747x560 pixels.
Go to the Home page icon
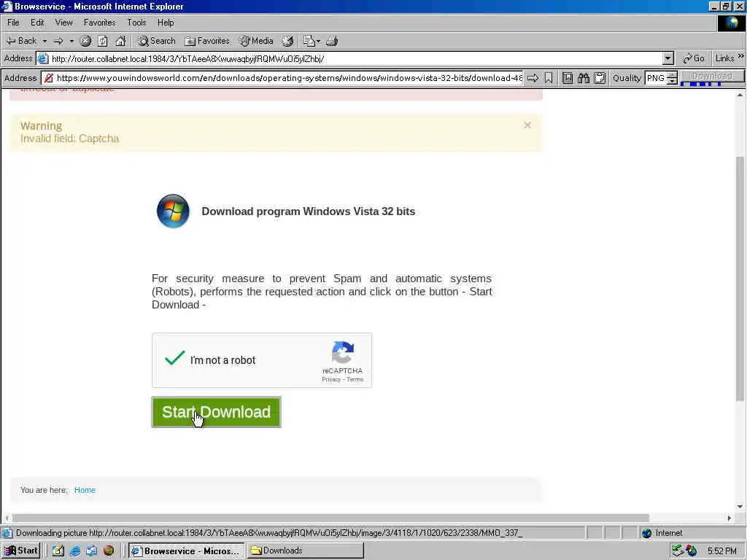[120, 41]
